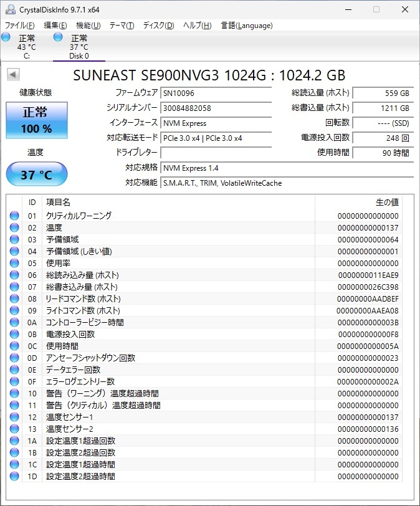The height and width of the screenshot is (506, 420).
Task: Select the status orb of row 0F エラーログエントリー数
Action: tap(14, 381)
